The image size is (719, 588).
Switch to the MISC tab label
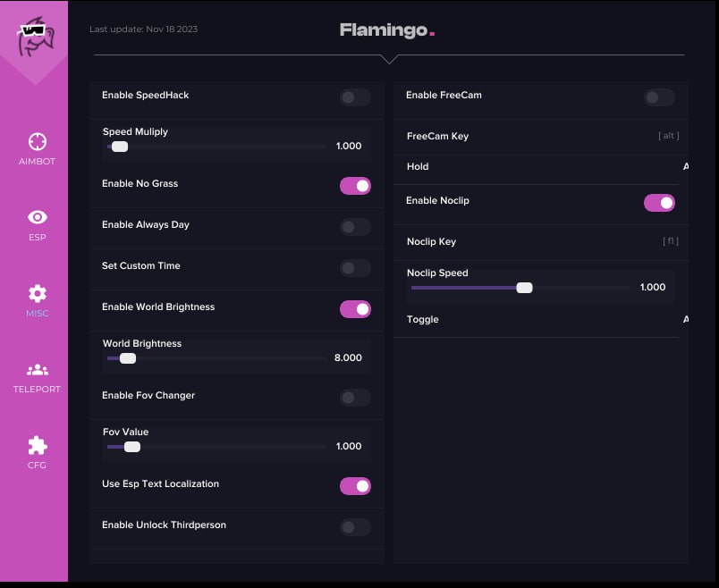[x=38, y=314]
